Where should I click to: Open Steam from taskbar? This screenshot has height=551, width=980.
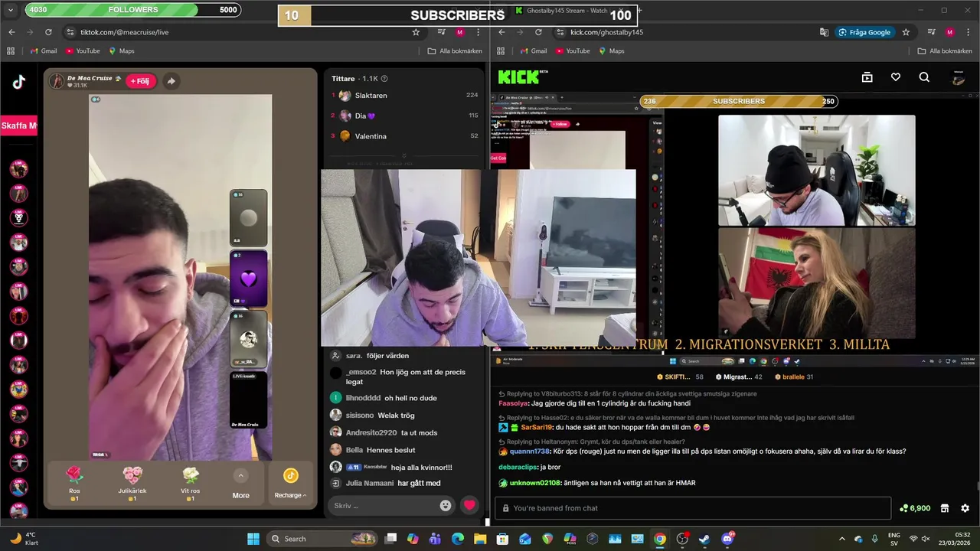tap(704, 539)
